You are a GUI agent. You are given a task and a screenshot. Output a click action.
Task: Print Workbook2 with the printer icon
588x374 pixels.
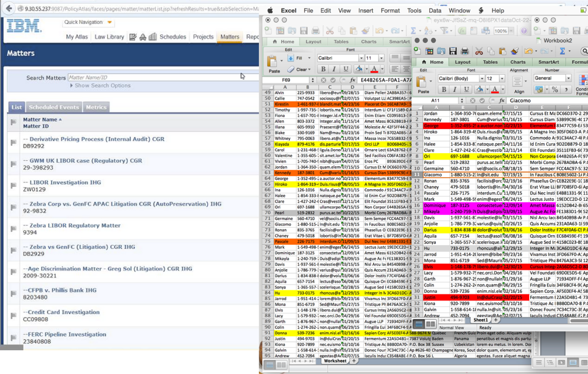tap(465, 51)
